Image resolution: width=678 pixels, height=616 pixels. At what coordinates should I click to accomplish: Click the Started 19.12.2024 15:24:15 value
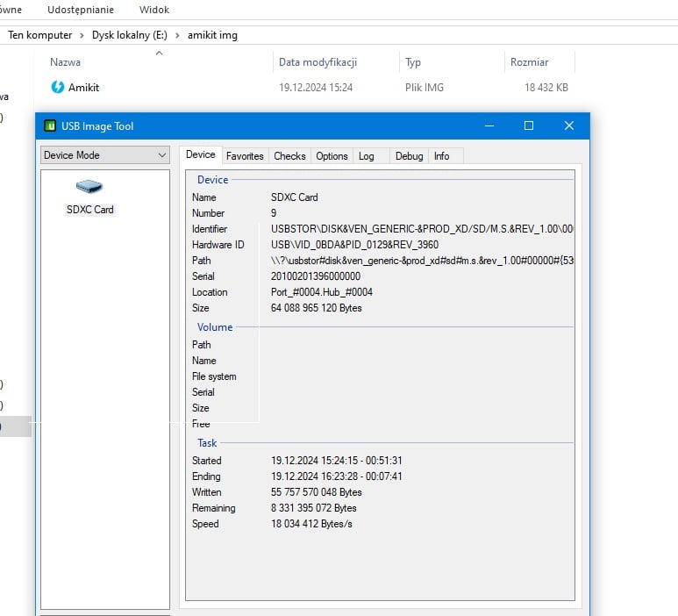(337, 461)
